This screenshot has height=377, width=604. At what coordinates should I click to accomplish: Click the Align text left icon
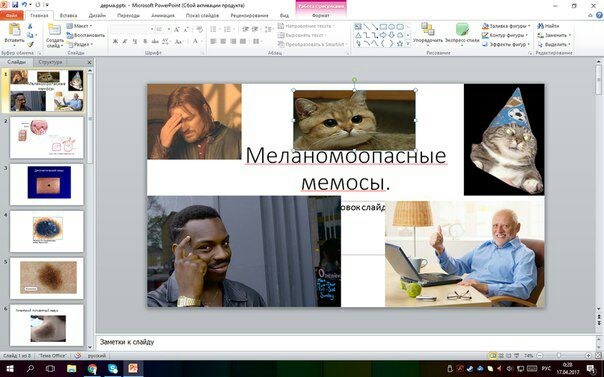pos(213,41)
